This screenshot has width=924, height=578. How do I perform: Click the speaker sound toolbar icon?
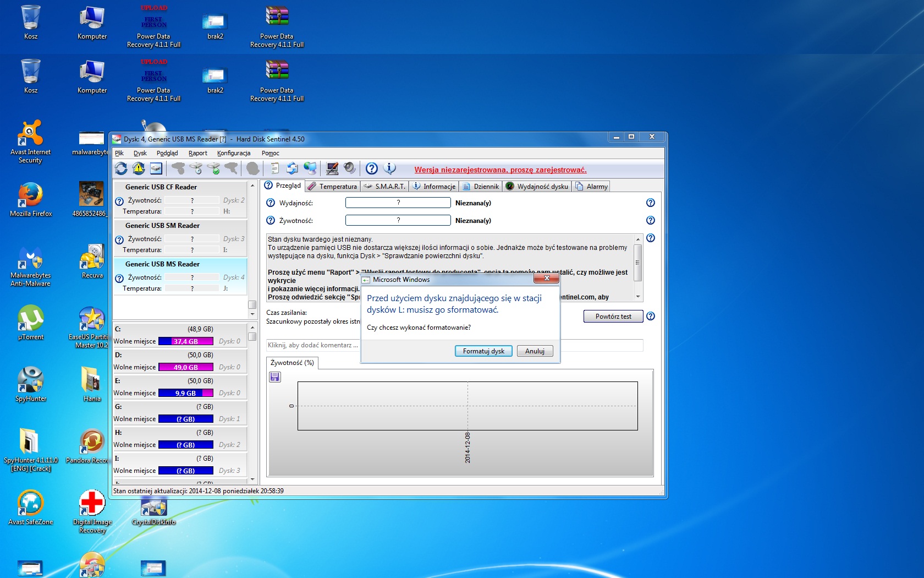click(x=350, y=168)
